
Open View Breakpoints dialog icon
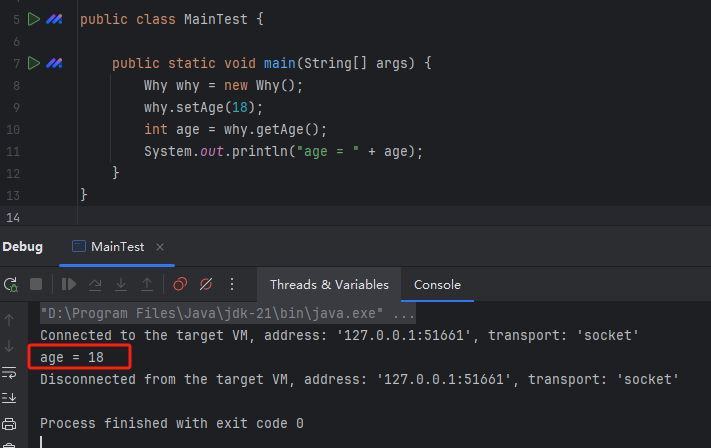pyautogui.click(x=180, y=284)
